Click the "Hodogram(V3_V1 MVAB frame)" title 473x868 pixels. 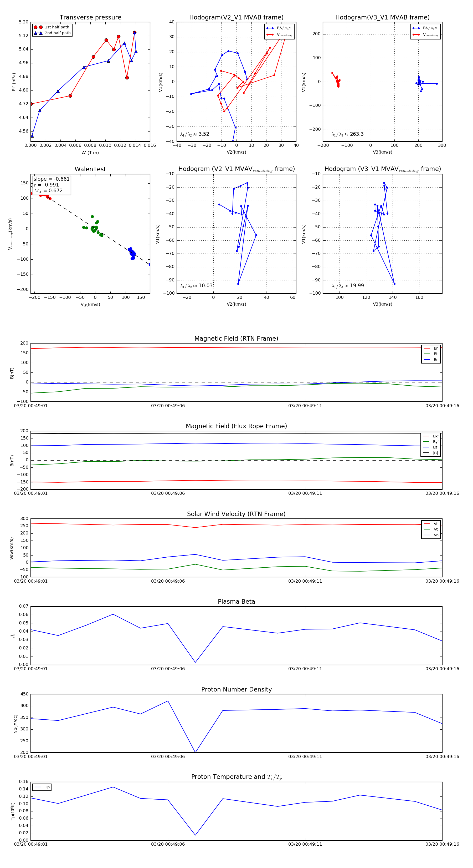pyautogui.click(x=382, y=18)
